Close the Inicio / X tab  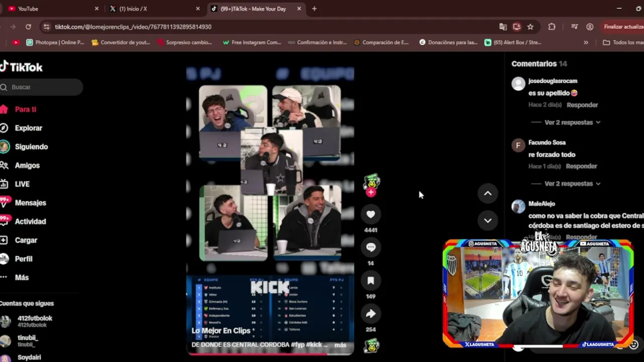pyautogui.click(x=198, y=9)
